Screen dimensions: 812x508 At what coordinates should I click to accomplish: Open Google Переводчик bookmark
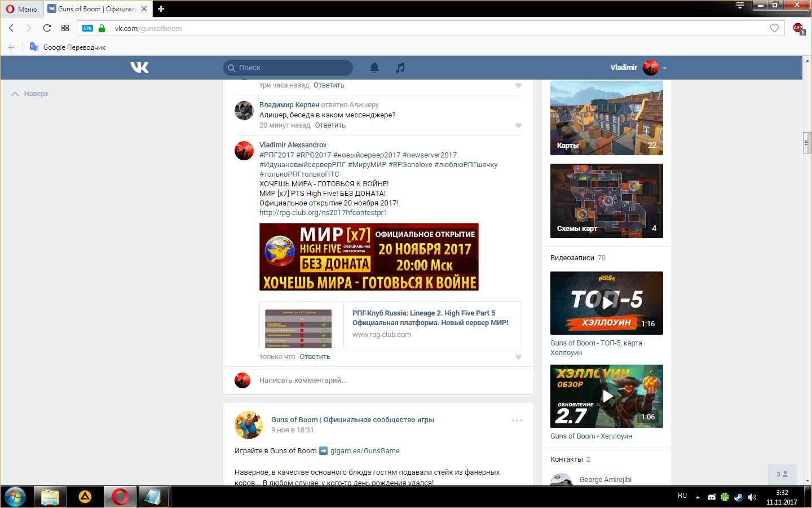(x=68, y=47)
